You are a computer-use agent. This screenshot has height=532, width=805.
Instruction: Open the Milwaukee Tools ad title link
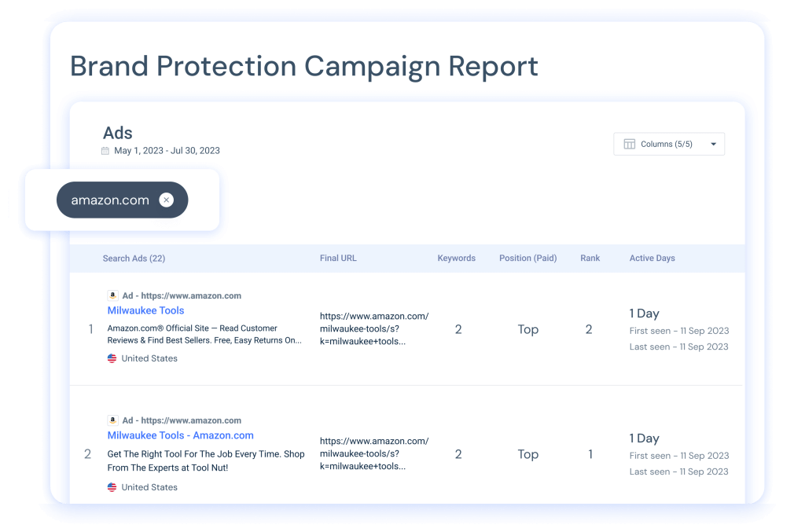click(145, 310)
